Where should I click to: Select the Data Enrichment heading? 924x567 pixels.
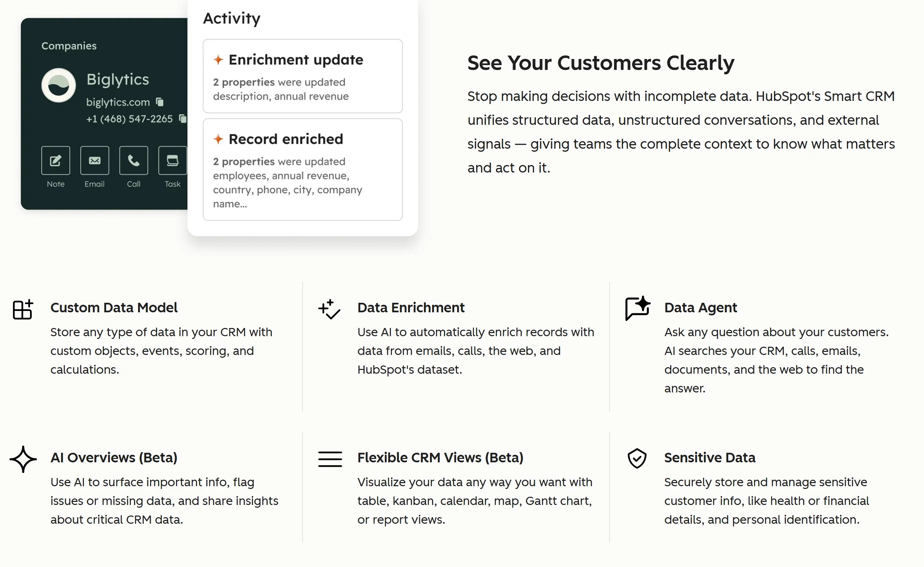(411, 308)
